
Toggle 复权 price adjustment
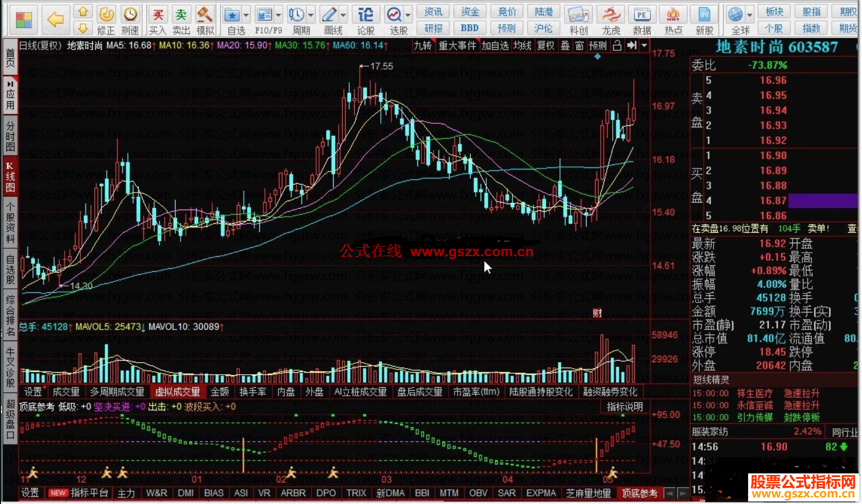545,46
